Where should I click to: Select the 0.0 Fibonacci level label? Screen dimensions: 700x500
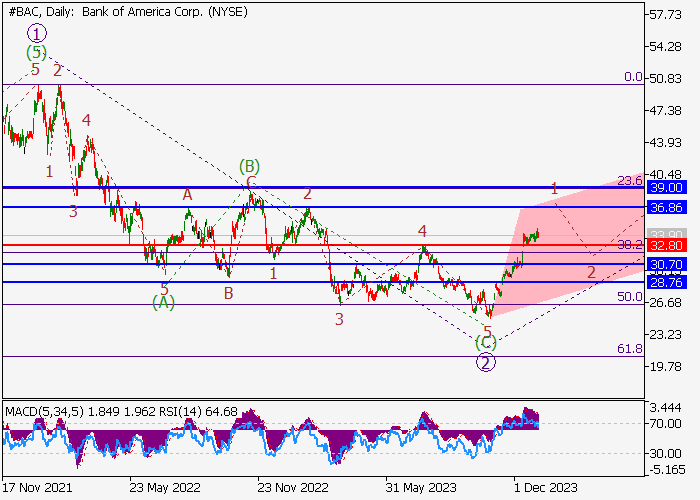coord(633,77)
